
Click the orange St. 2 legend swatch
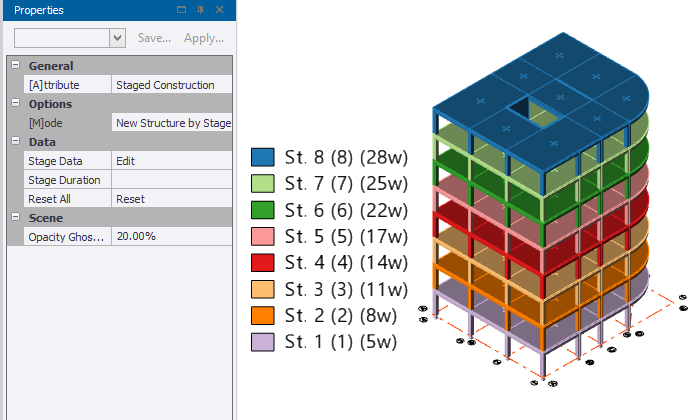pos(262,316)
